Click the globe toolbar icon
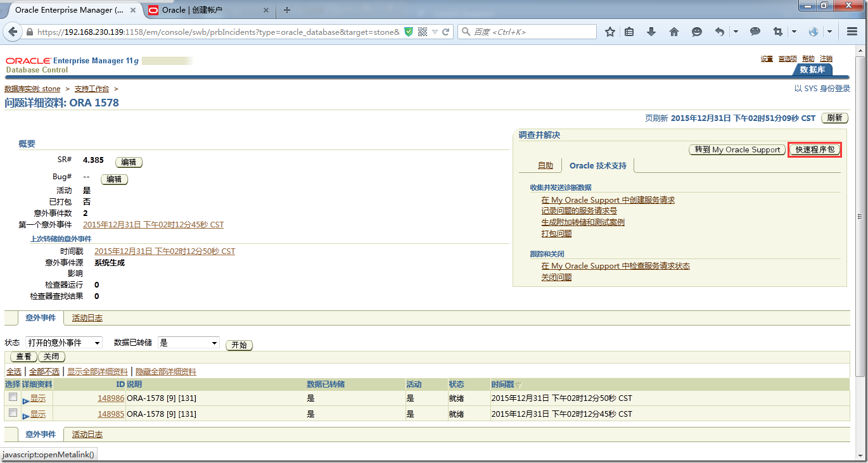This screenshot has width=868, height=463. point(814,32)
